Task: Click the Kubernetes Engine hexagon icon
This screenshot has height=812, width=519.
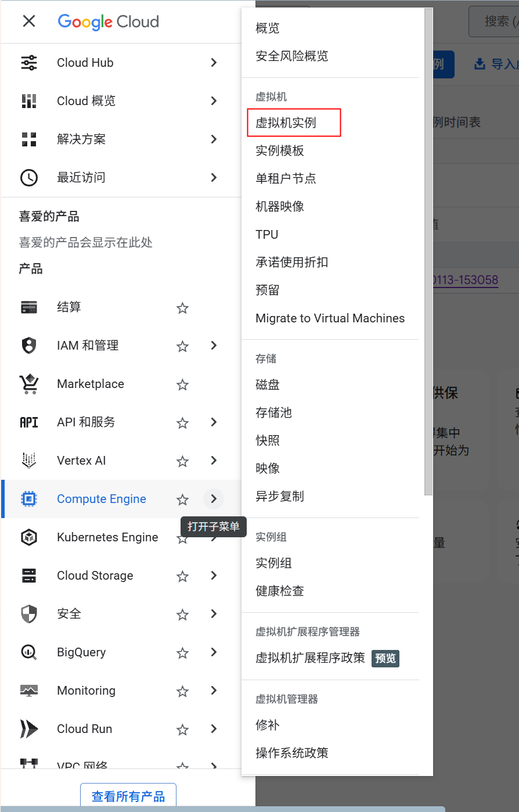Action: [29, 537]
